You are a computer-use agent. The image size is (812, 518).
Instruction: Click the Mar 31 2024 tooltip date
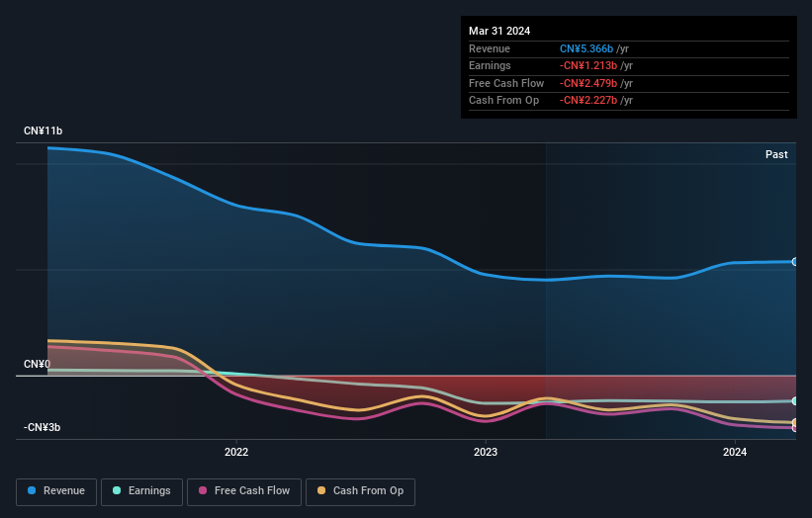pyautogui.click(x=499, y=31)
